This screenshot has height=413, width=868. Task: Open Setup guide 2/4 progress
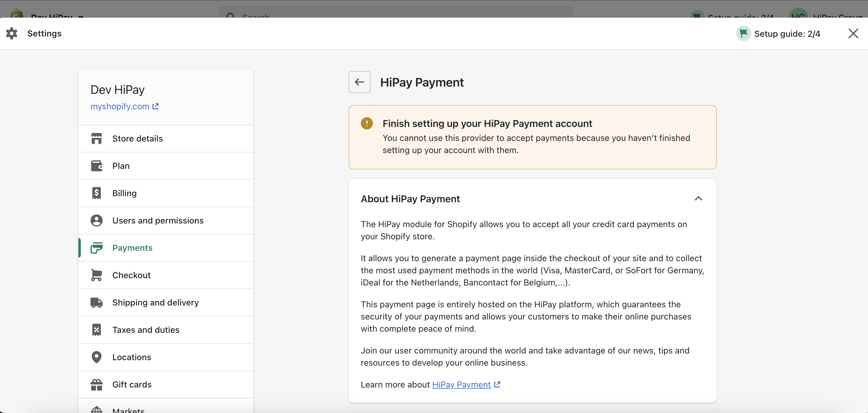787,34
